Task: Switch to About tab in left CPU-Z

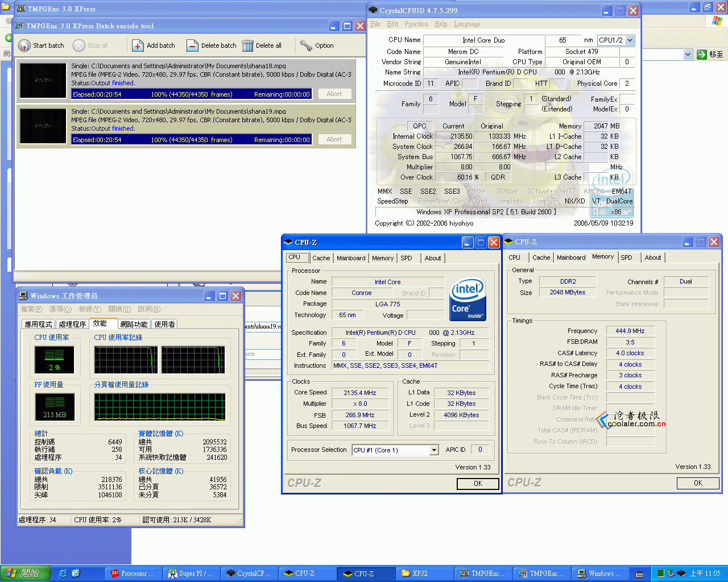Action: point(433,258)
